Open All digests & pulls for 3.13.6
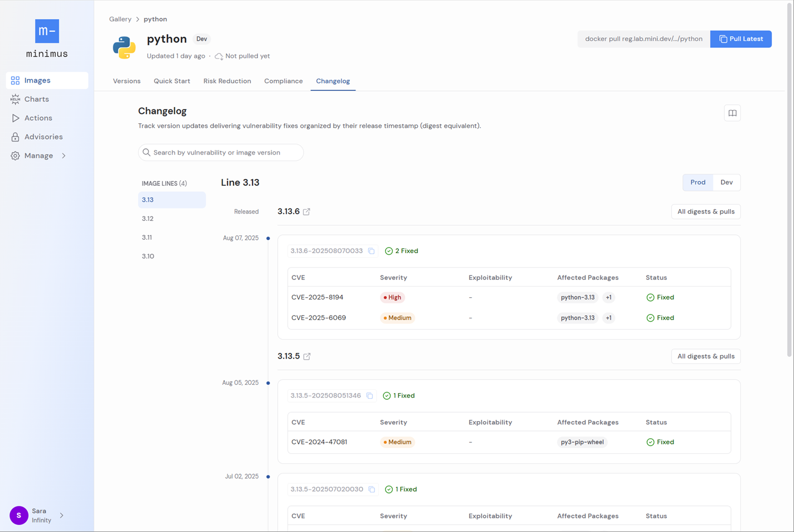 pos(706,211)
